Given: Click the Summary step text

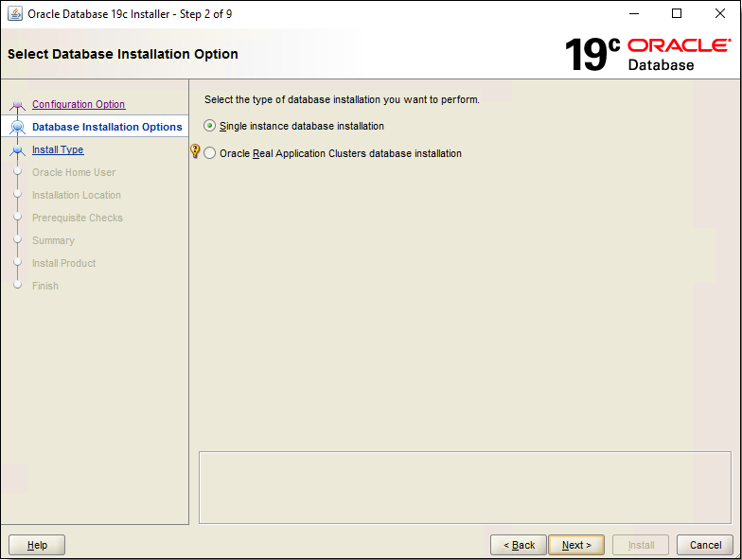Looking at the screenshot, I should click(x=53, y=240).
